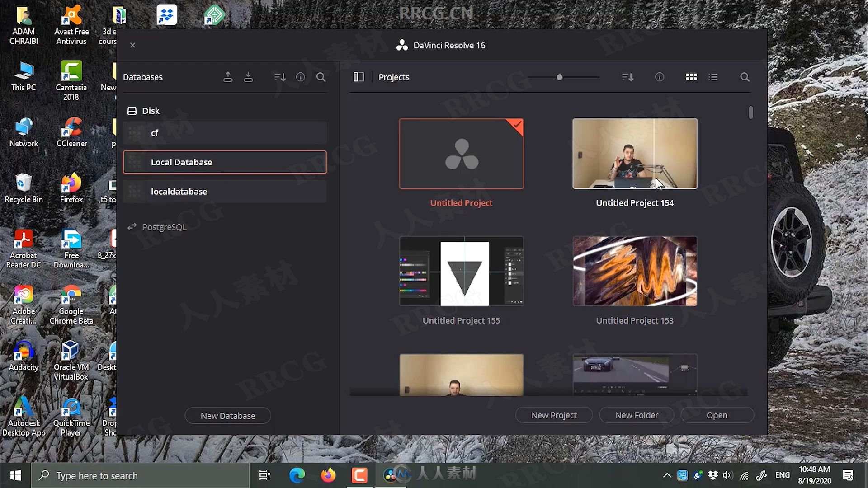Show project info icon
The width and height of the screenshot is (868, 488).
point(660,77)
